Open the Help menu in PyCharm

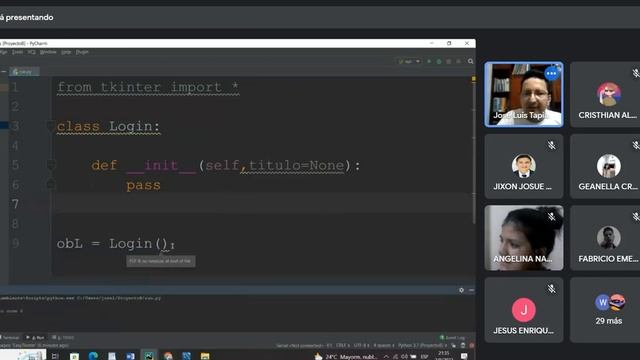[x=66, y=52]
